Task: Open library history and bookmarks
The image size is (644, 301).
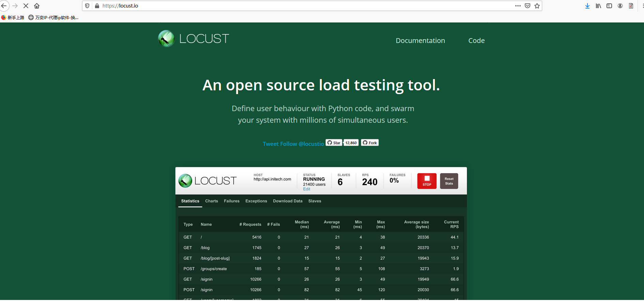Action: pyautogui.click(x=598, y=6)
